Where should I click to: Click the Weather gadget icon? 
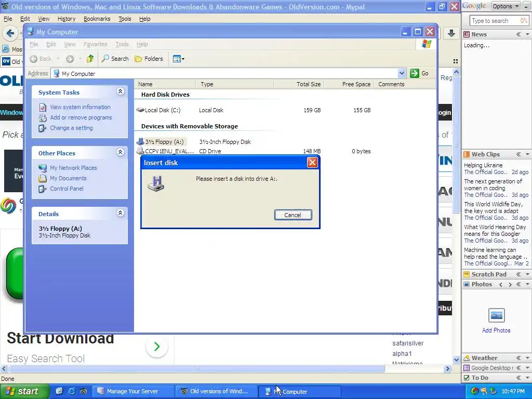click(467, 358)
